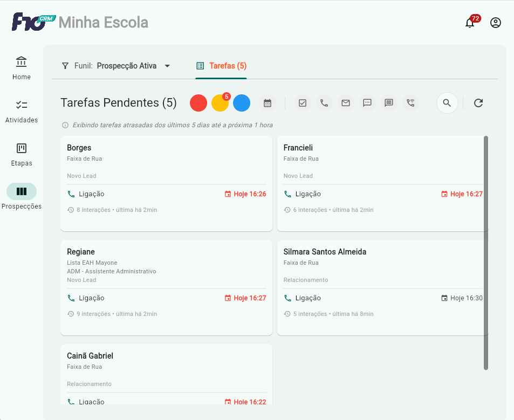Screen dimensions: 514x420
Task: Click the yellow color filter circle
Action: tap(220, 103)
